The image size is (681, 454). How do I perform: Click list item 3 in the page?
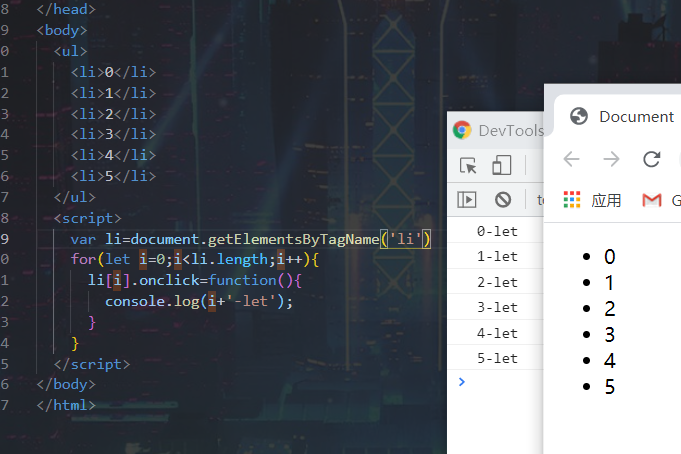[609, 335]
